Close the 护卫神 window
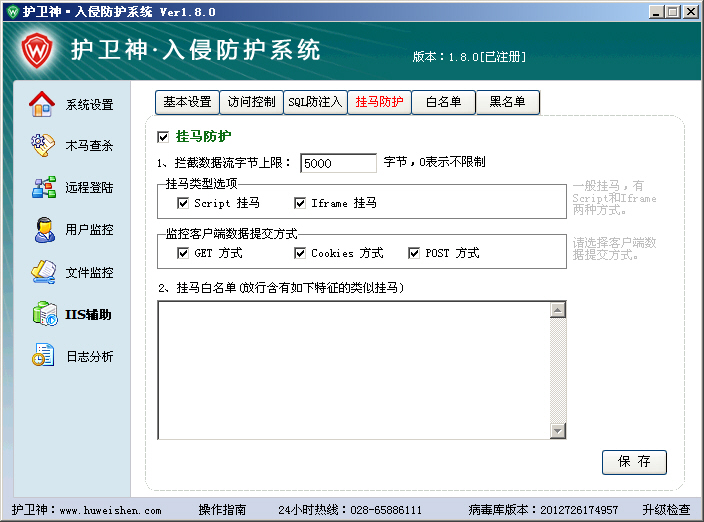The height and width of the screenshot is (522, 704). (690, 12)
